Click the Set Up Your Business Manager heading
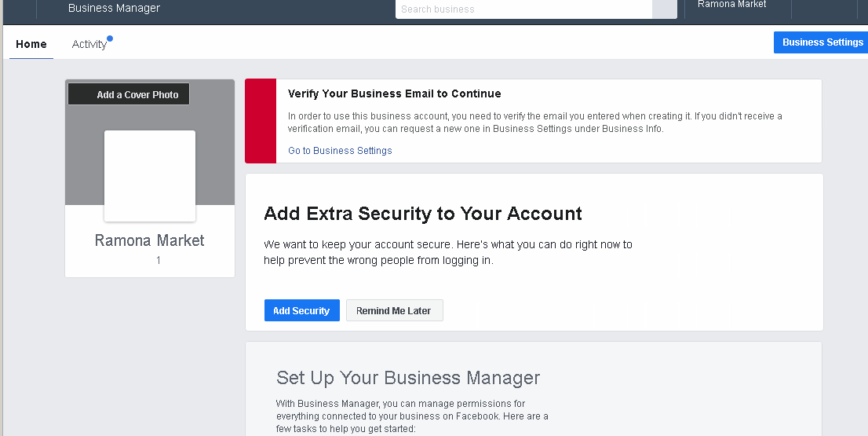 [408, 378]
